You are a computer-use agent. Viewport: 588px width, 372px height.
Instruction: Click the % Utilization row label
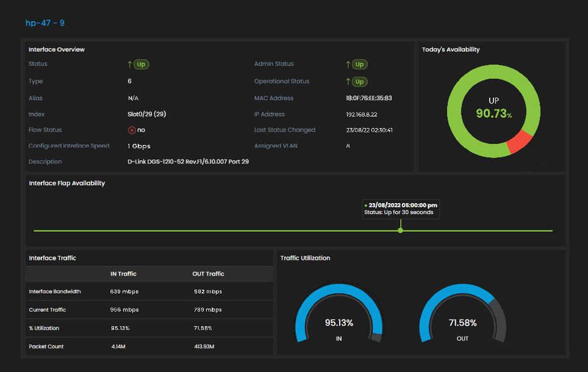tap(44, 328)
